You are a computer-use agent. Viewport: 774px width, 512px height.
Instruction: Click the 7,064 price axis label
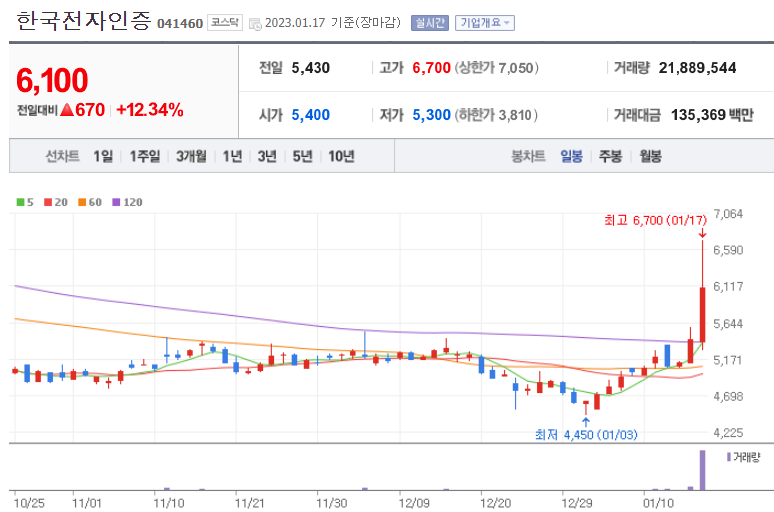point(728,214)
